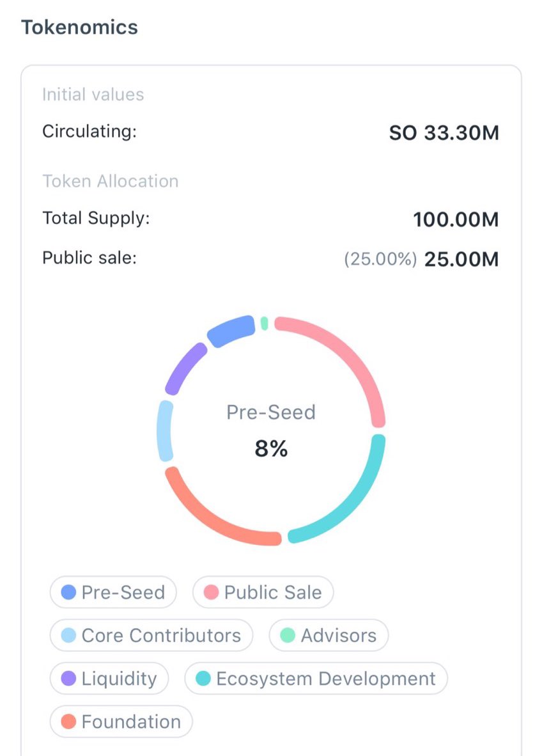Toggle the Core Contributors legend chip
Screen dimensions: 542x756
(151, 636)
